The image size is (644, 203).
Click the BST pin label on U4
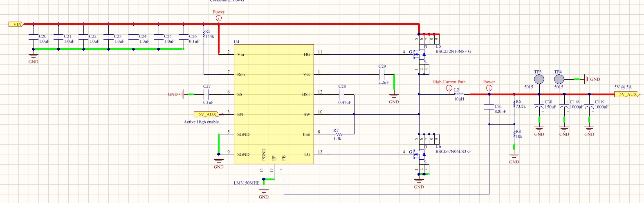click(x=306, y=94)
